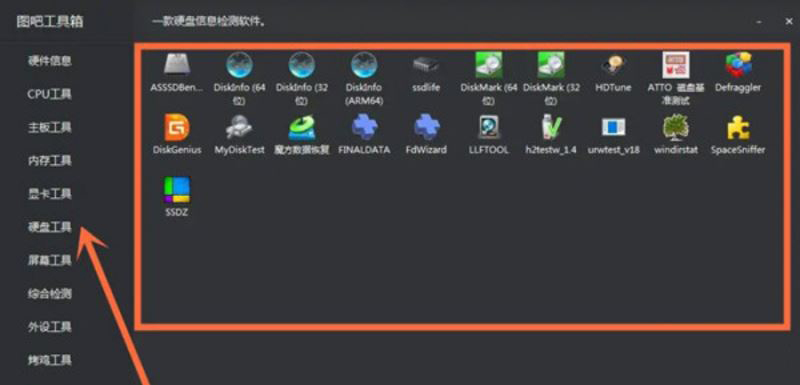
Task: Launch MyDiskTest icon
Action: tap(239, 127)
